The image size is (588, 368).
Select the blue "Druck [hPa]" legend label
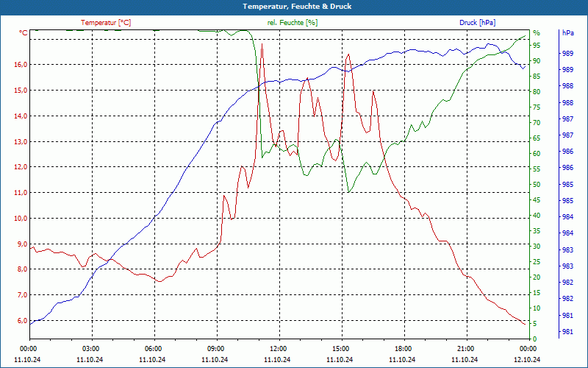pyautogui.click(x=477, y=23)
